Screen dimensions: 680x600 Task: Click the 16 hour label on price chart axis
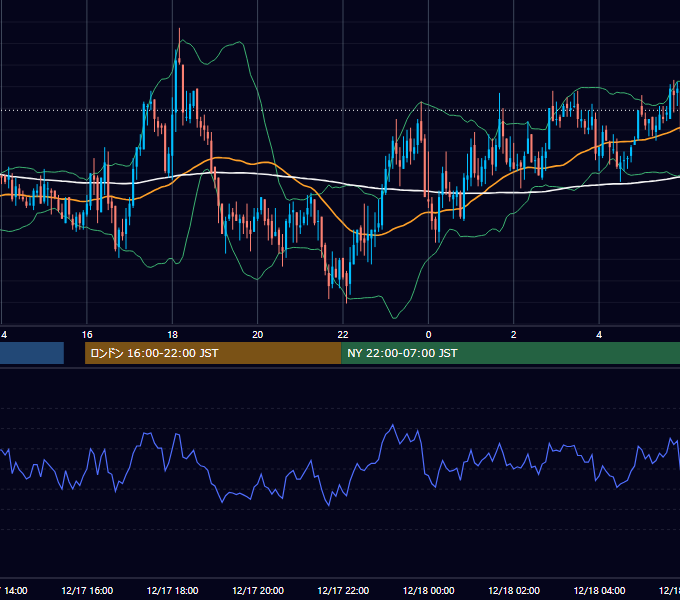[x=87, y=335]
